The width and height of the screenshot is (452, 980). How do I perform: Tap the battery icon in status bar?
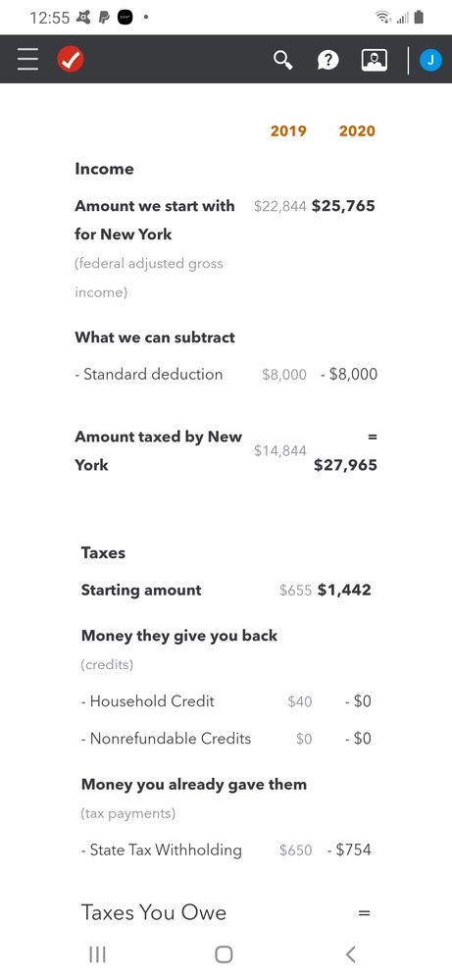pos(419,17)
